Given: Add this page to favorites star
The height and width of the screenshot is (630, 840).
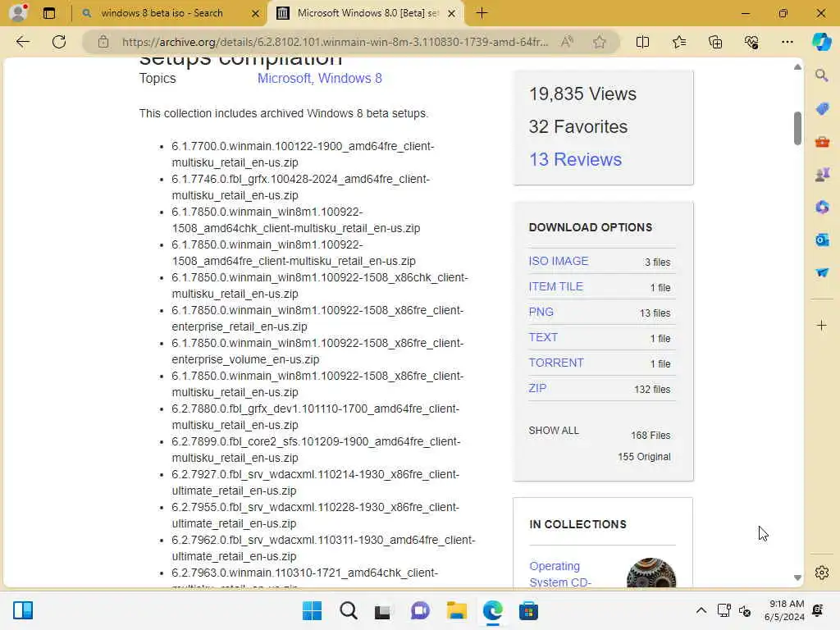Looking at the screenshot, I should tap(600, 42).
